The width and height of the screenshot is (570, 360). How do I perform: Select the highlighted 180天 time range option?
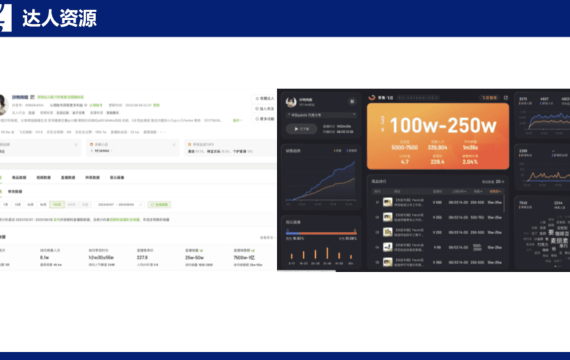pos(57,205)
